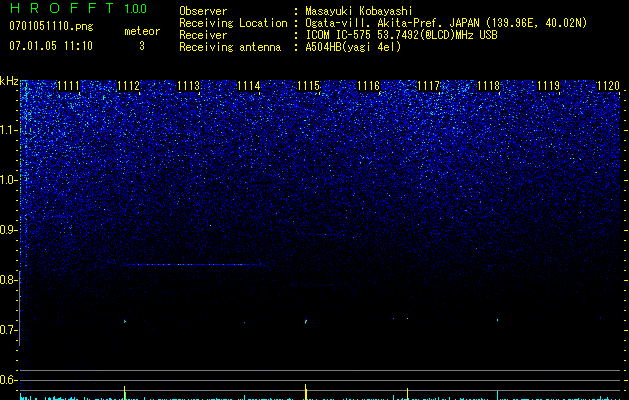
Task: Click the meteor label
Action: (x=142, y=31)
